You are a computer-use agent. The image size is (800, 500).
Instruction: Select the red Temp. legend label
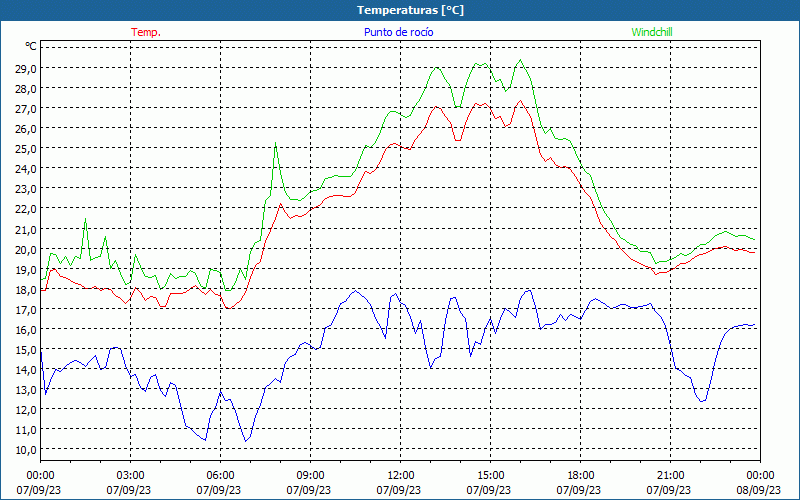click(146, 32)
